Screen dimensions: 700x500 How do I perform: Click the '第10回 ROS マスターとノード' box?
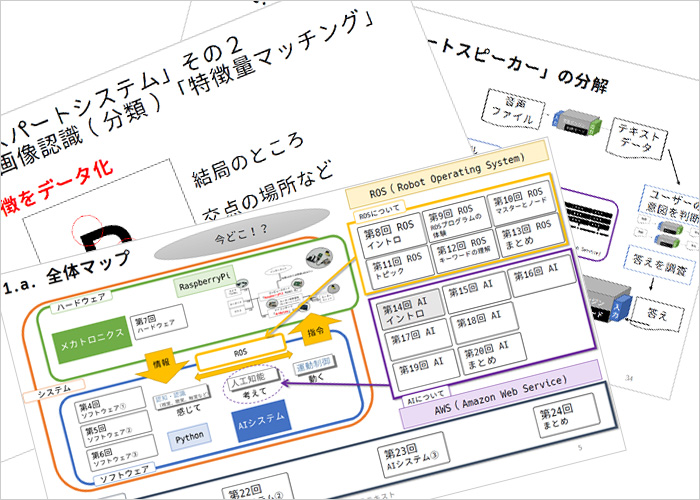(519, 202)
